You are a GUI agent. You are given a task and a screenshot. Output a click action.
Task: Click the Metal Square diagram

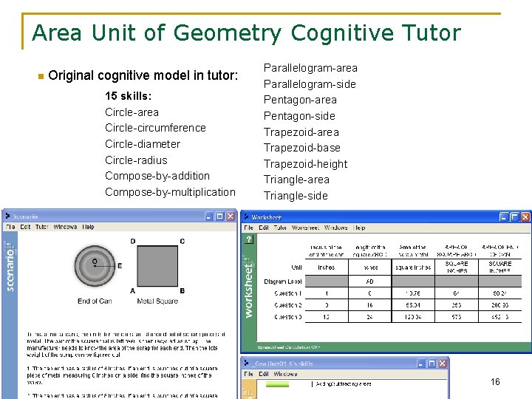click(x=157, y=266)
